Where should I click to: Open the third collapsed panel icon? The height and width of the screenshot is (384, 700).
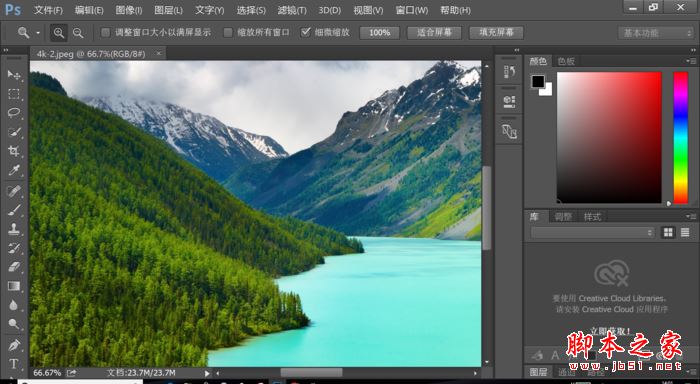click(x=509, y=131)
